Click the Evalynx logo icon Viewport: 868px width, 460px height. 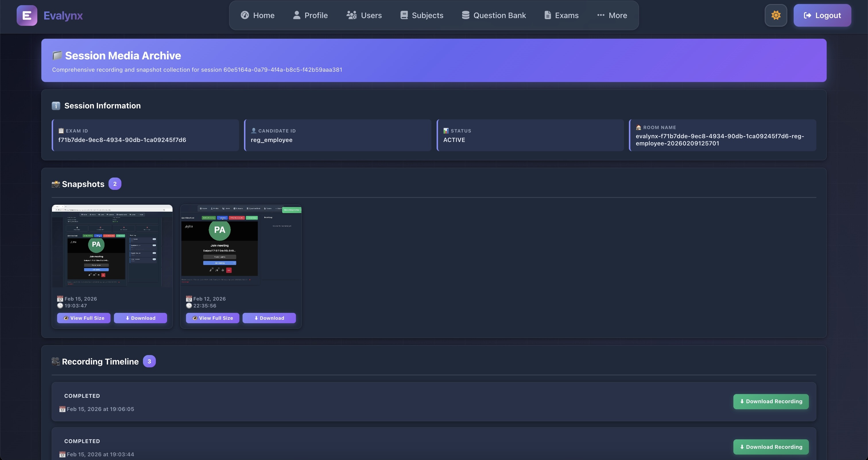click(27, 15)
